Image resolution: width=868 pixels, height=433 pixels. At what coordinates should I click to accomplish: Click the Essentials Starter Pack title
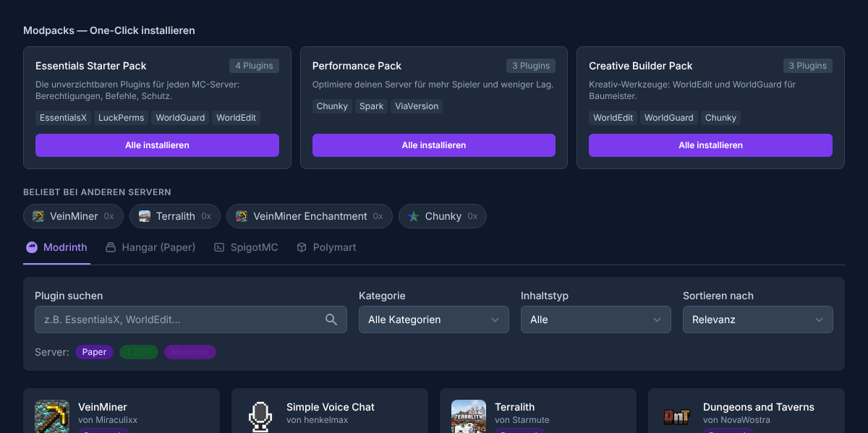[91, 66]
